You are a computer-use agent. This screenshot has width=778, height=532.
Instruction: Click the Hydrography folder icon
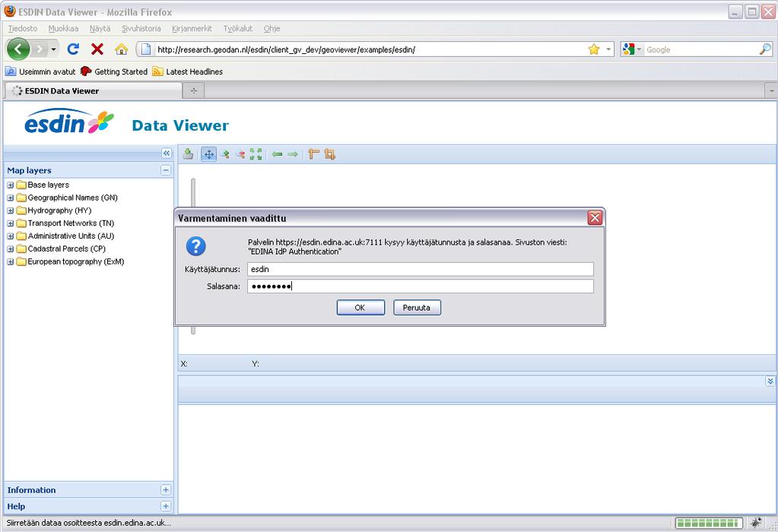pyautogui.click(x=21, y=211)
